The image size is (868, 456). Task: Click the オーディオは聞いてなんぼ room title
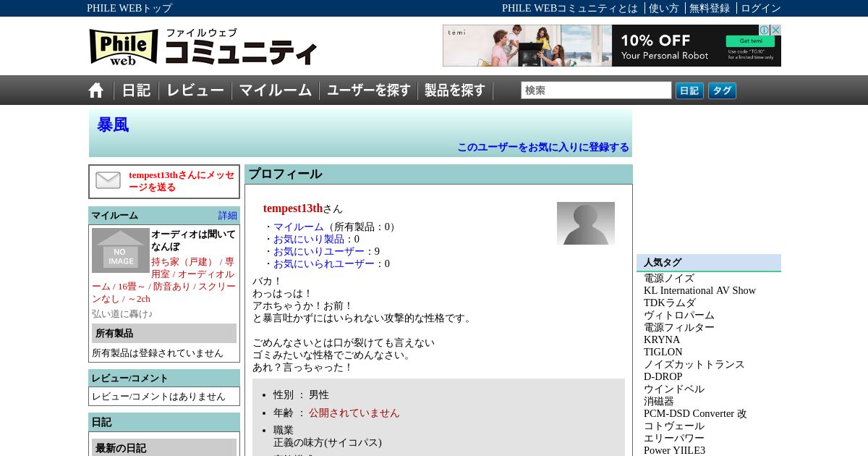pos(193,240)
